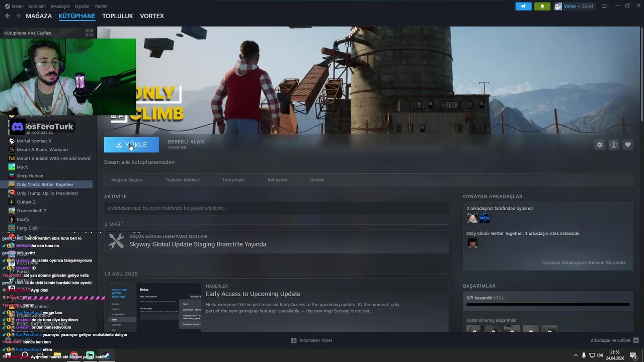The height and width of the screenshot is (362, 644).
Task: Open Early Access to Upcoming Update news
Action: pos(253,294)
